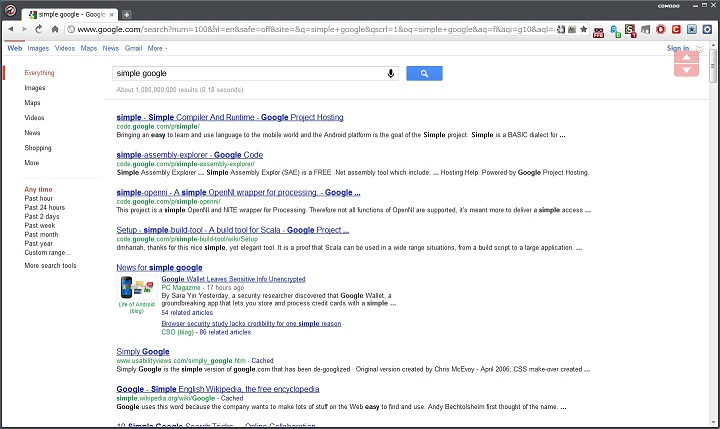Click the Comodo Dragon logo menu button
Image resolution: width=720 pixels, height=429 pixels.
point(10,10)
